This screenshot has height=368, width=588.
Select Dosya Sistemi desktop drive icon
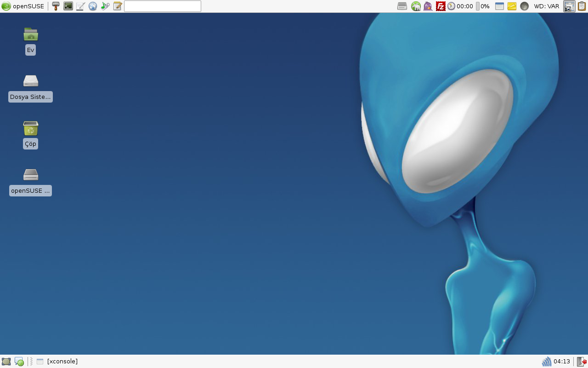tap(30, 88)
